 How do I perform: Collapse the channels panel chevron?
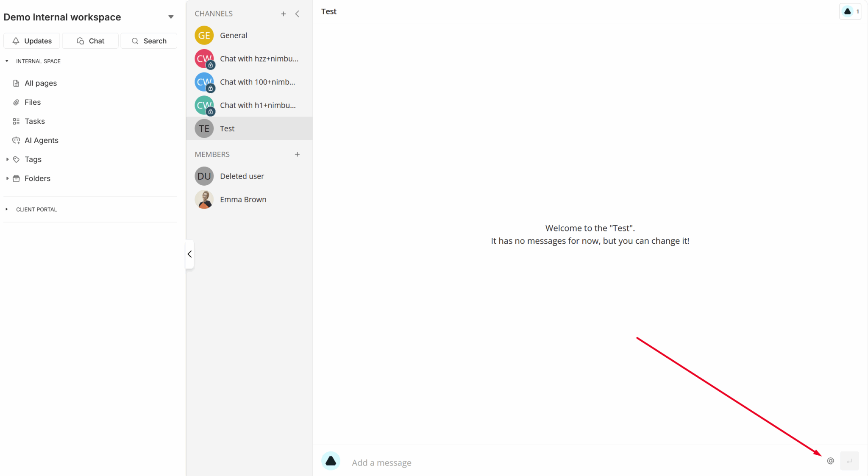(298, 13)
